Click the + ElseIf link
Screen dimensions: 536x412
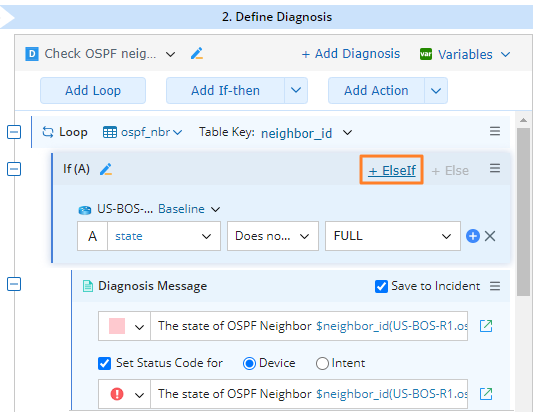pos(392,170)
